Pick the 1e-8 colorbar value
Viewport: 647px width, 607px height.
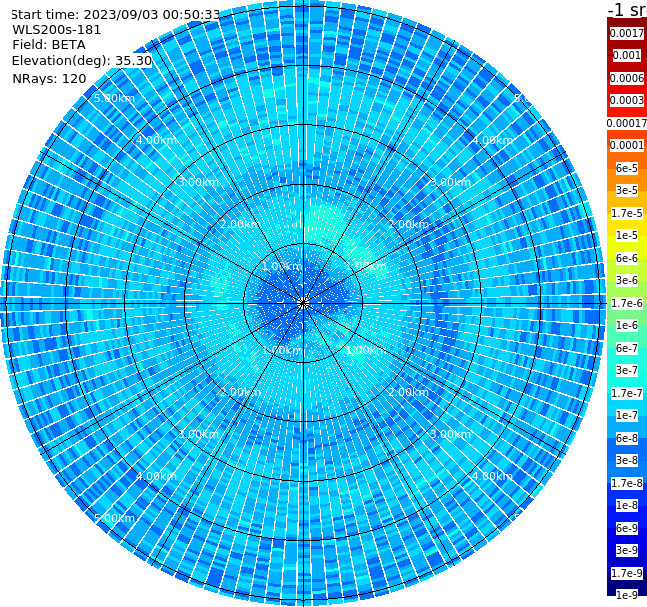pyautogui.click(x=627, y=505)
